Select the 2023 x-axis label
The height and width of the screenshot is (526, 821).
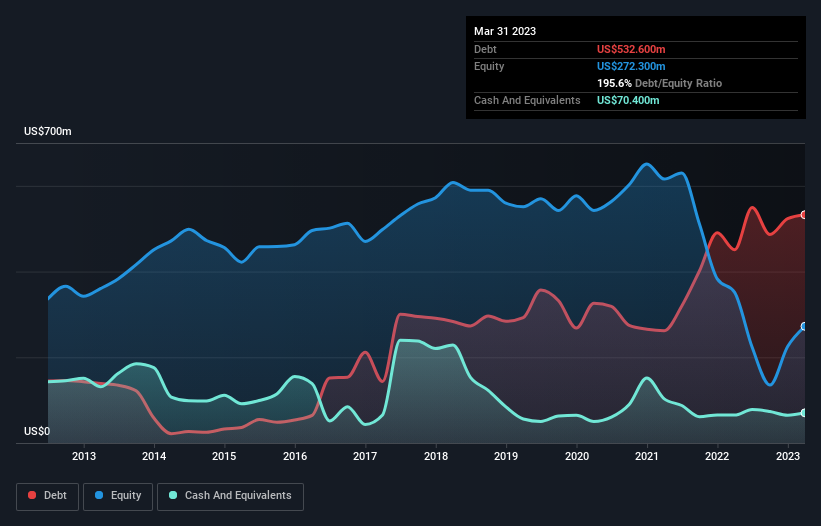787,456
